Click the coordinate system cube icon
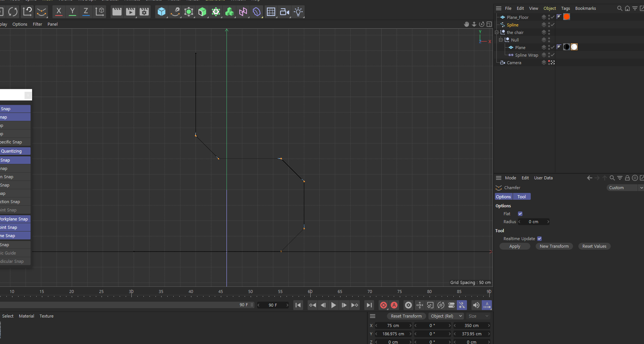This screenshot has width=644, height=344. coord(100,12)
